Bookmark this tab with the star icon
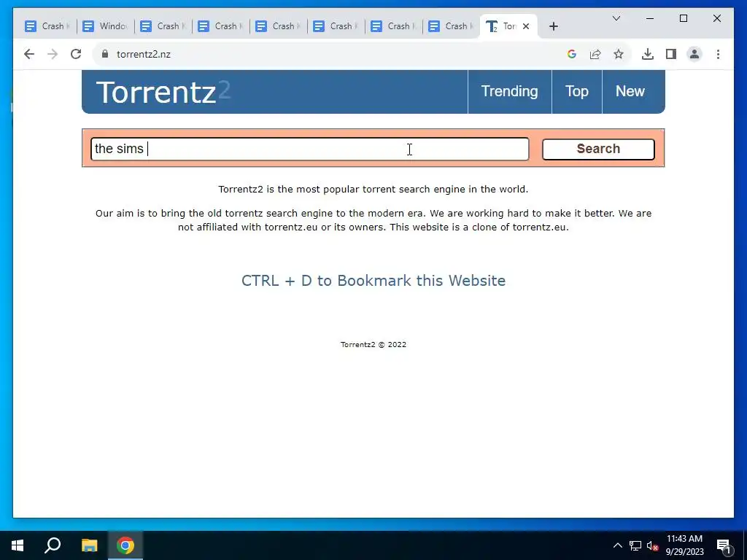This screenshot has height=560, width=747. 619,54
